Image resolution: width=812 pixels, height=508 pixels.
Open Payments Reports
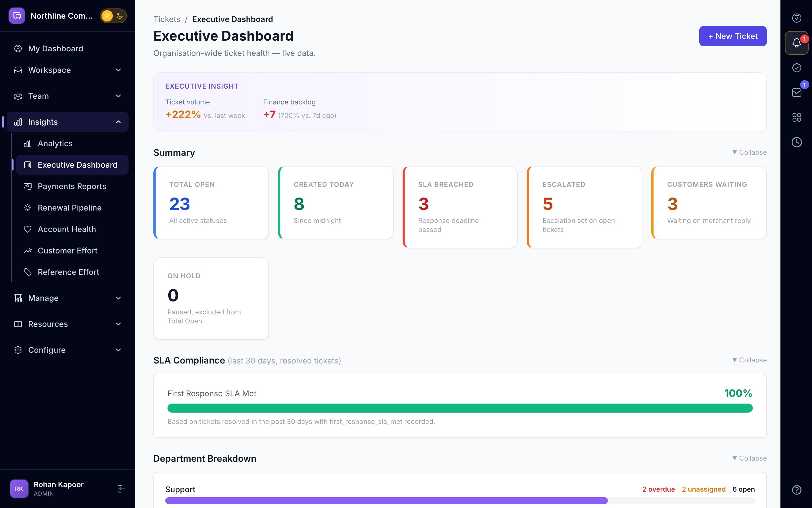(72, 186)
